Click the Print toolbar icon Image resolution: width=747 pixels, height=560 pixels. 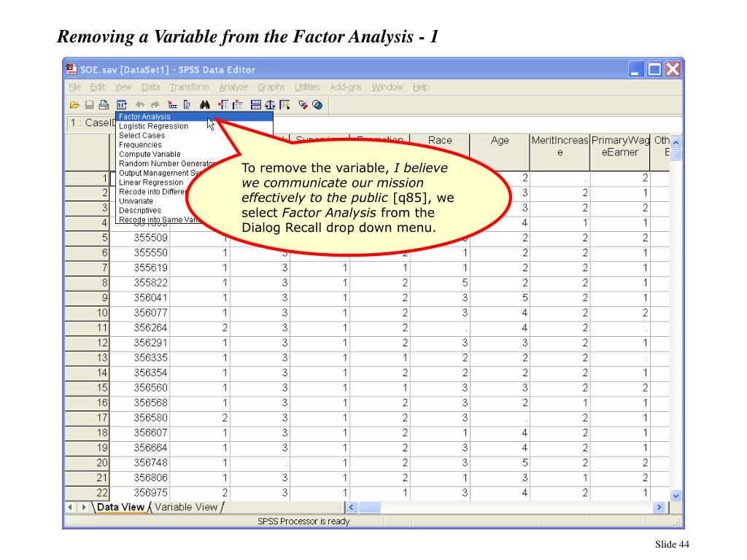pos(104,104)
